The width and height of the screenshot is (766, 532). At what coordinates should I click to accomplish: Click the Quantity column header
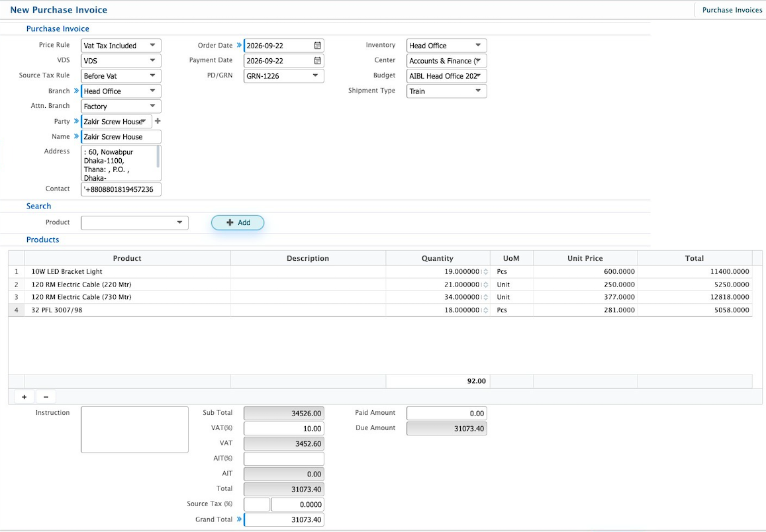coord(438,258)
